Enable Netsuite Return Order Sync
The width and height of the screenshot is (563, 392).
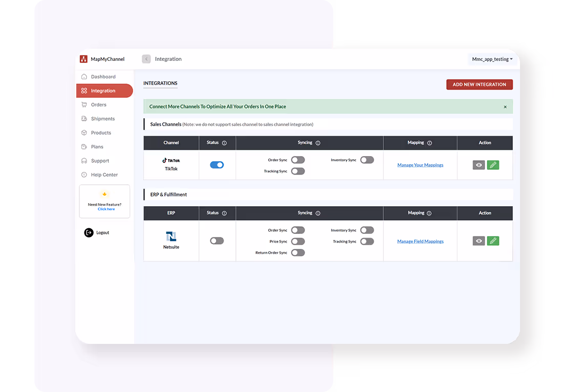(x=298, y=252)
